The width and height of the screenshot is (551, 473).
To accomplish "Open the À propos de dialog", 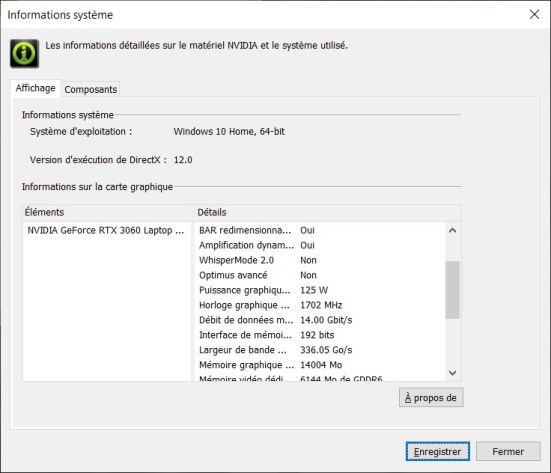I will (431, 397).
